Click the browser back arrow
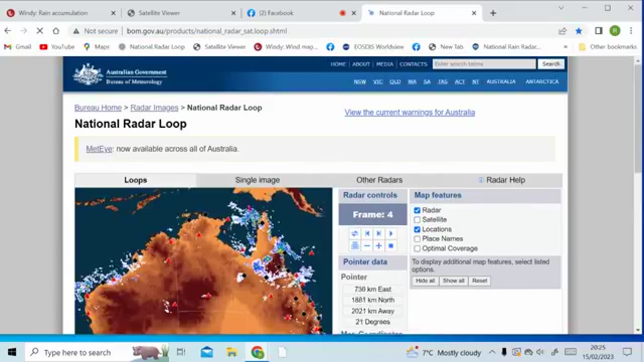This screenshot has width=644, height=362. click(8, 31)
